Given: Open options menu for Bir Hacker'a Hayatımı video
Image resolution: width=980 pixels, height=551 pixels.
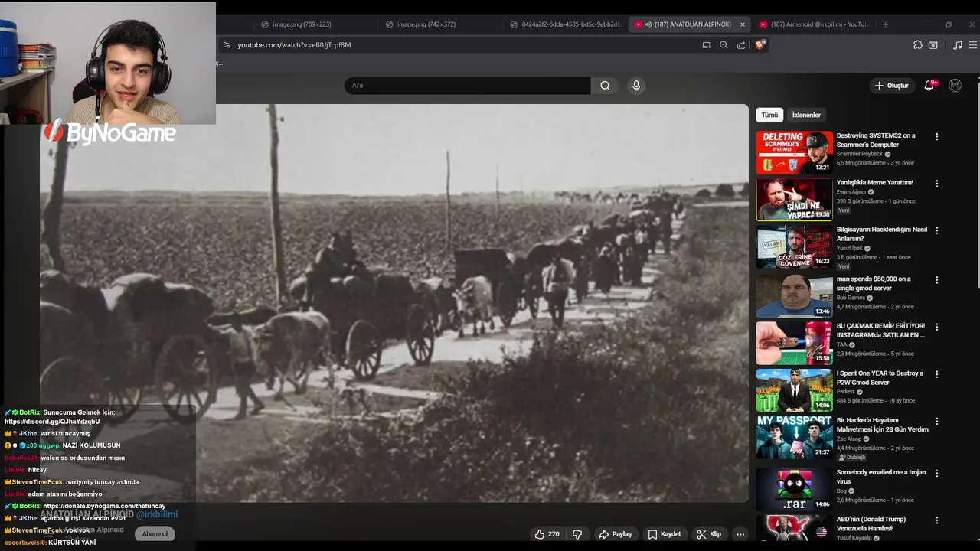Looking at the screenshot, I should pos(936,422).
